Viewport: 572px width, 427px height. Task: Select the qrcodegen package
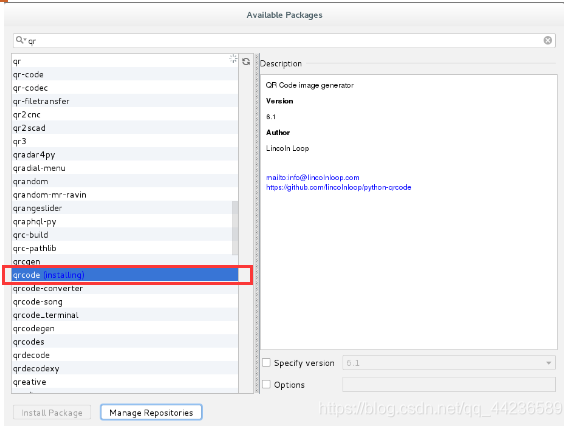click(x=125, y=329)
